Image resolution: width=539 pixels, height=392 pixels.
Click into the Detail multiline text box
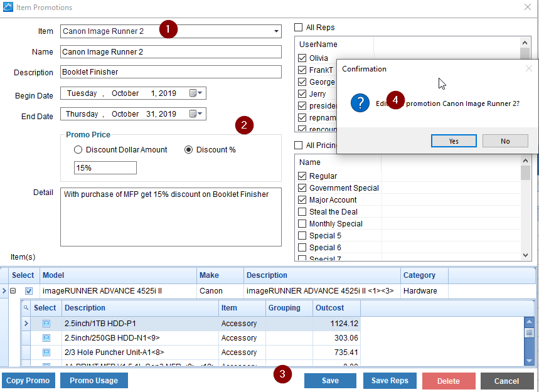tap(171, 217)
